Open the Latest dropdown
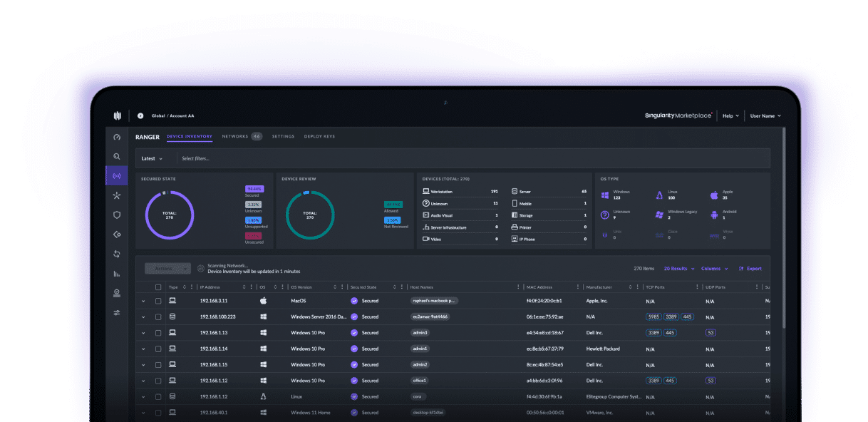Viewport: 868px width, 422px height. pyautogui.click(x=152, y=158)
